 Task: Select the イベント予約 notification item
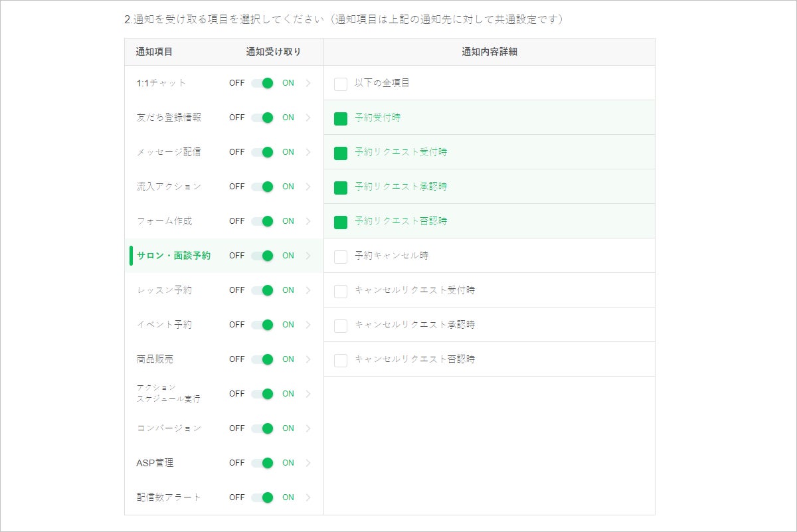pyautogui.click(x=164, y=325)
